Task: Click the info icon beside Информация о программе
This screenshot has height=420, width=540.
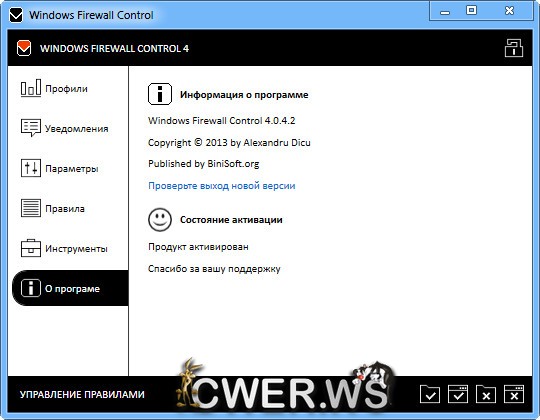Action: click(x=160, y=94)
